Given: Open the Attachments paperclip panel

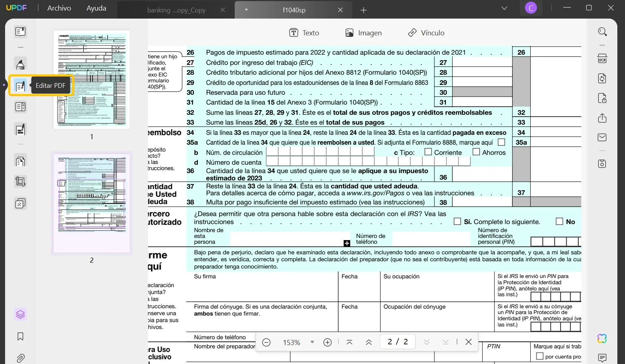Looking at the screenshot, I should click(x=20, y=358).
